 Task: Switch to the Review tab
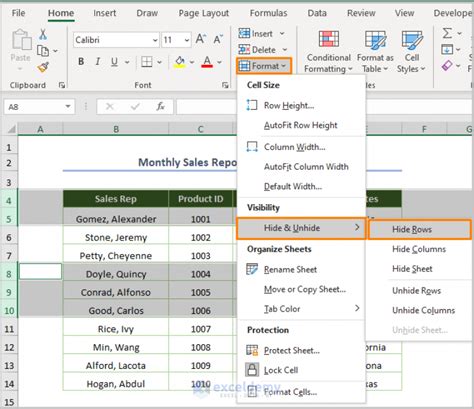(361, 13)
